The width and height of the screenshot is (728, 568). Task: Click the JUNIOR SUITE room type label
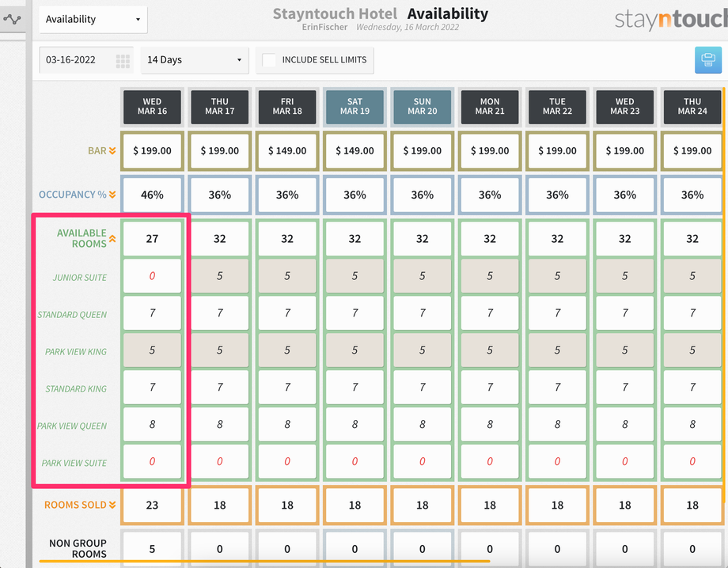(x=79, y=278)
